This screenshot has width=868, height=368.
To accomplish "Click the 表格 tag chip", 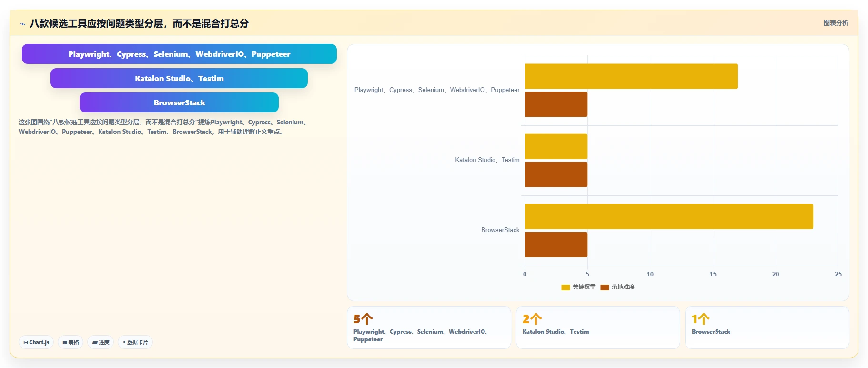I will click(71, 342).
